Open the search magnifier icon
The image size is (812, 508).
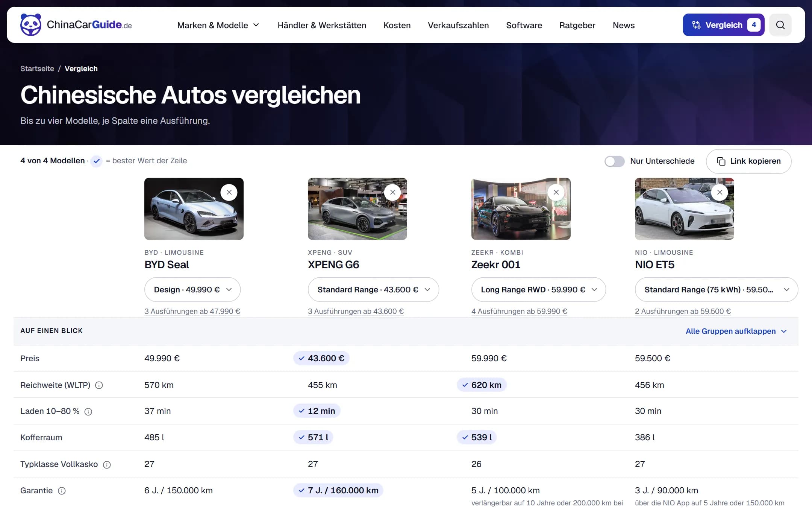click(780, 25)
